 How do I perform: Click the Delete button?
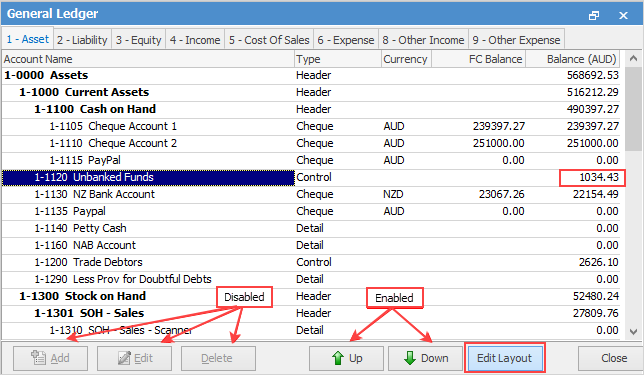click(x=218, y=358)
